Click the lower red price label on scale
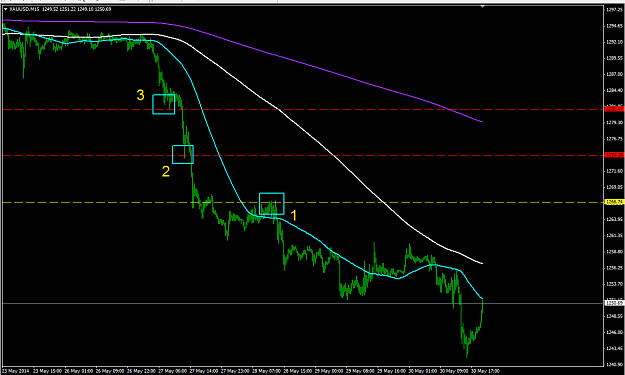Viewport: 625px width, 375px height. click(x=614, y=155)
